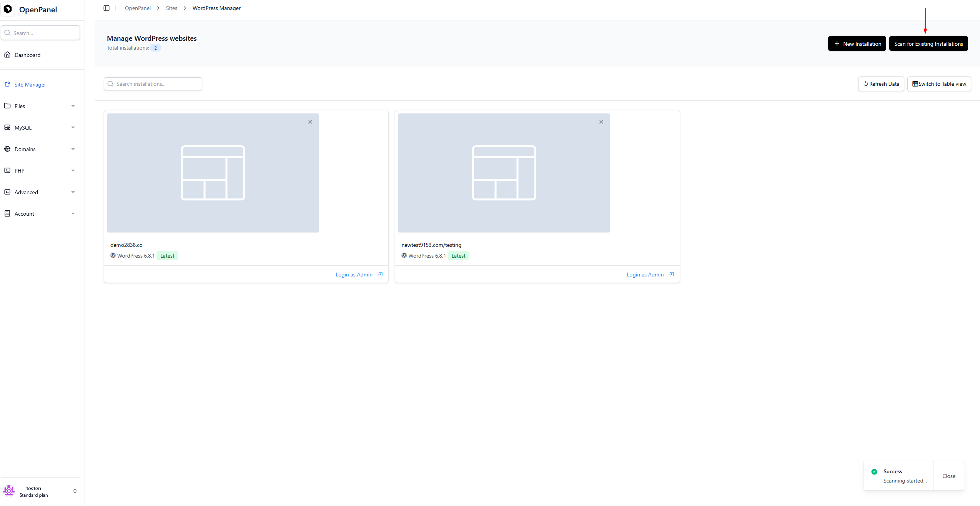Viewport: 980px width, 506px height.
Task: Click Scan for Existing Installations
Action: coord(928,43)
